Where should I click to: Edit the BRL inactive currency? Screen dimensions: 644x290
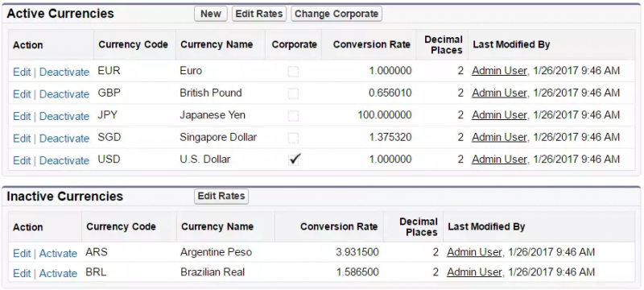pyautogui.click(x=22, y=273)
